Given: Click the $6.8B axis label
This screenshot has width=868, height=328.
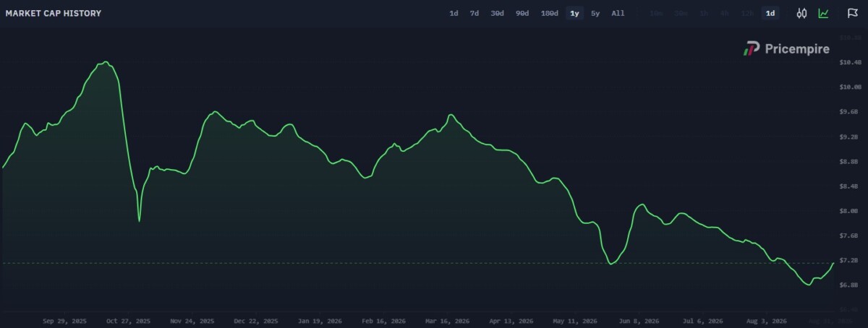Looking at the screenshot, I should pyautogui.click(x=848, y=285).
